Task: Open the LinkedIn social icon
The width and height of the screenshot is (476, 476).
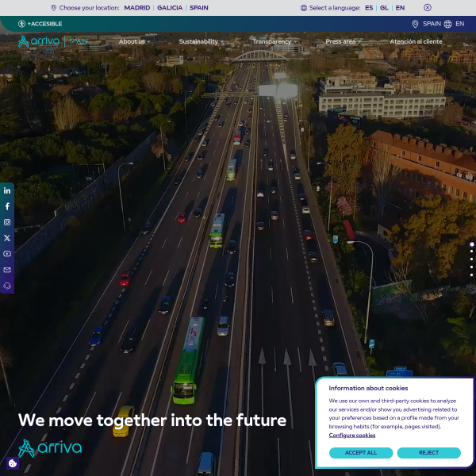Action: [7, 190]
